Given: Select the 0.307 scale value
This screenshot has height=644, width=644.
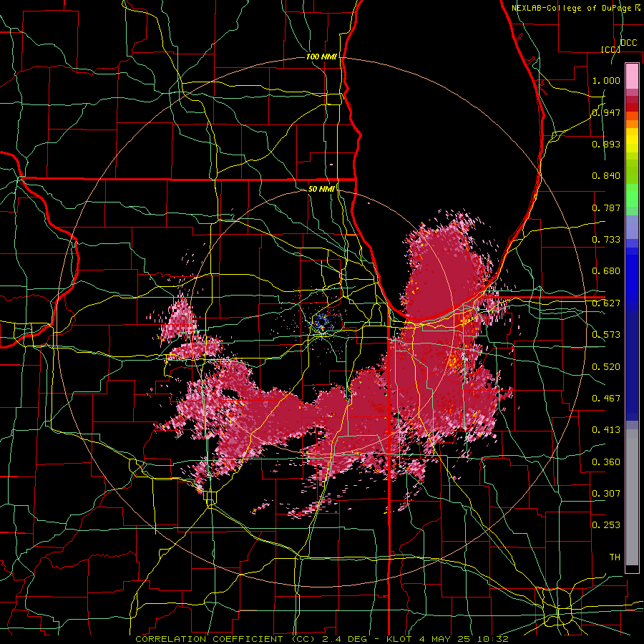Looking at the screenshot, I should (606, 494).
